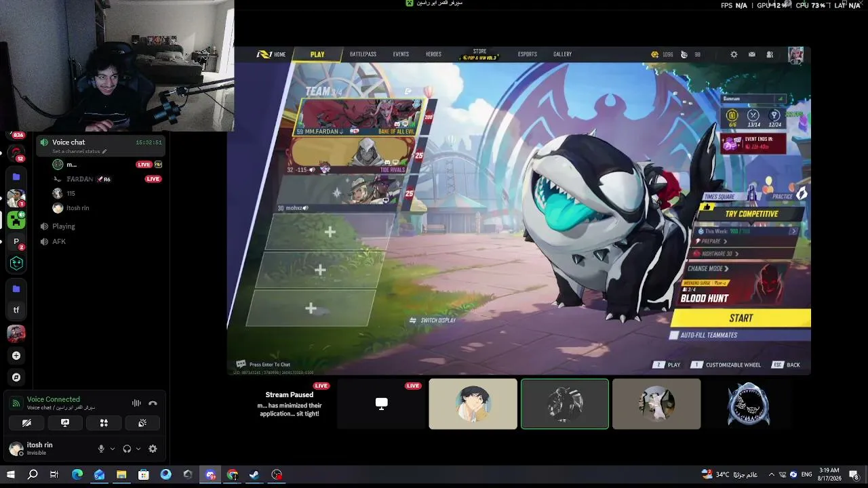Open Windows Start menu
868x488 pixels.
coord(10,474)
